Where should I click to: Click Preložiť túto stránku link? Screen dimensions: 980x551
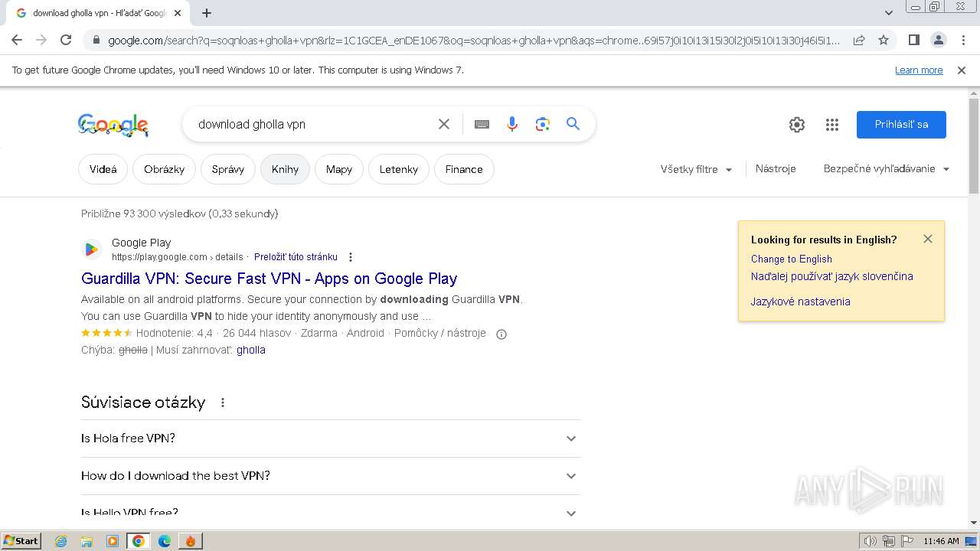click(x=296, y=257)
